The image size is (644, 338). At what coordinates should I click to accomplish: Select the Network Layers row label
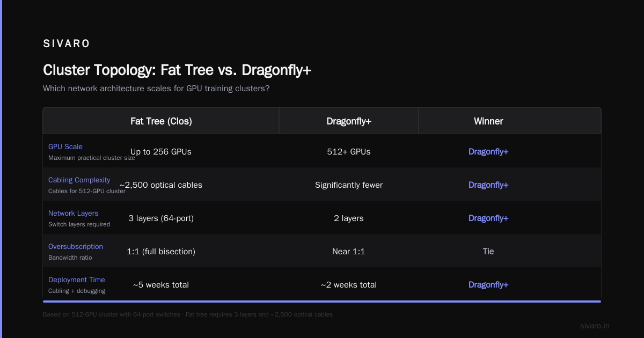pos(73,213)
